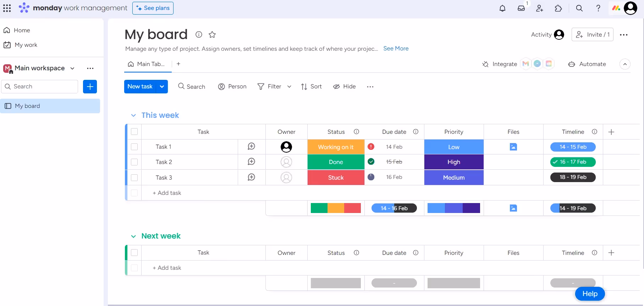Assign an owner to Task 3
This screenshot has width=644, height=306.
(286, 177)
